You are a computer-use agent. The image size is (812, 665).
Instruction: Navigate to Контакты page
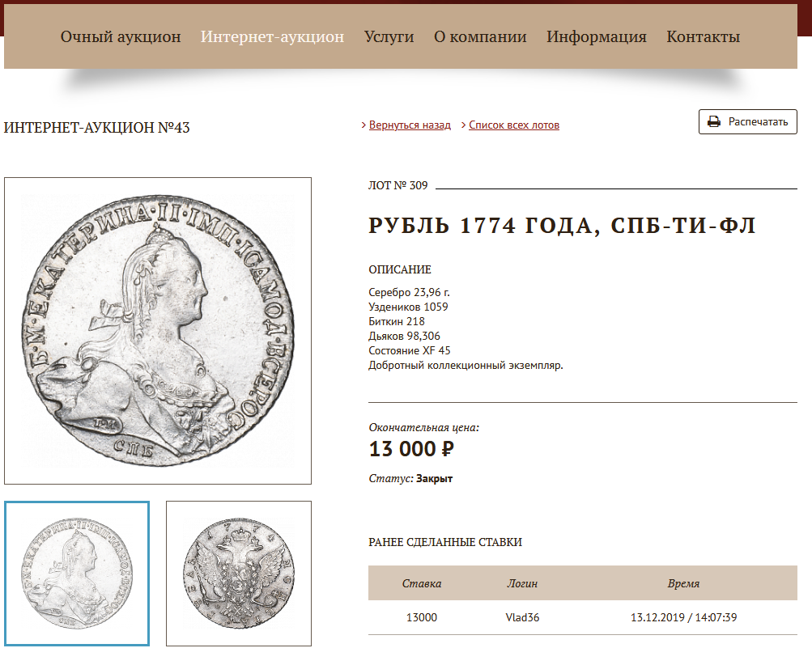tap(704, 36)
